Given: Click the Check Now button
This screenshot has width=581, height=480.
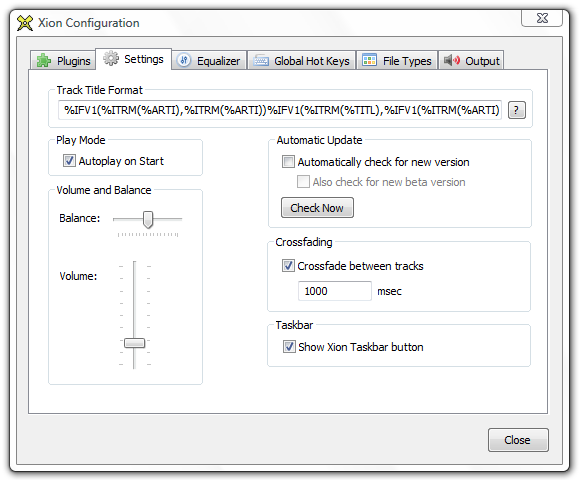Looking at the screenshot, I should 317,208.
